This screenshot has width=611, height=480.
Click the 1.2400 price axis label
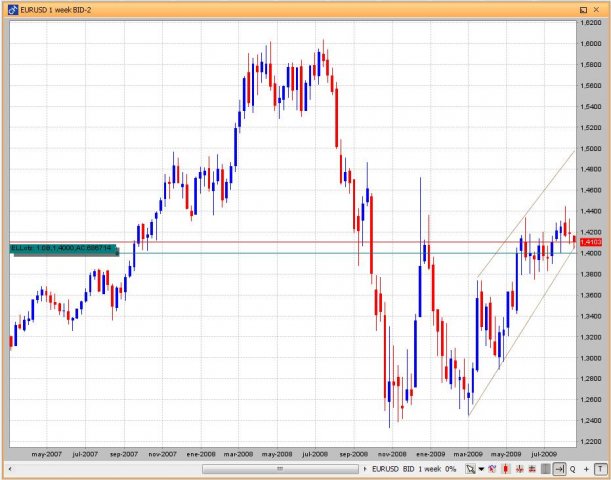coord(591,421)
